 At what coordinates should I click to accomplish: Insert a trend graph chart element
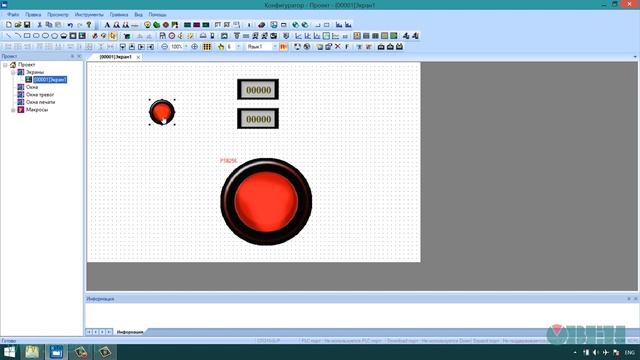coord(298,36)
